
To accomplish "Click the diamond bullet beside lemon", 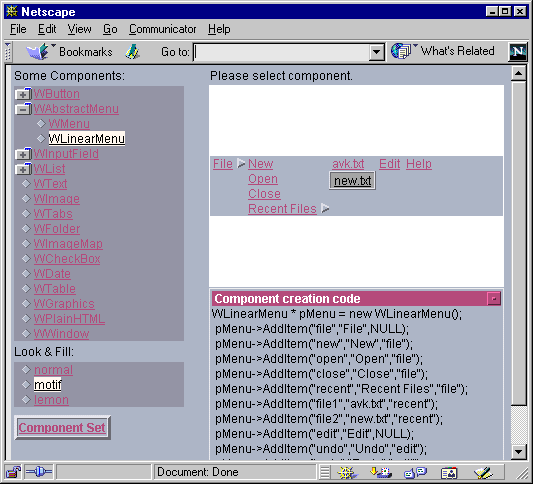I will click(26, 399).
